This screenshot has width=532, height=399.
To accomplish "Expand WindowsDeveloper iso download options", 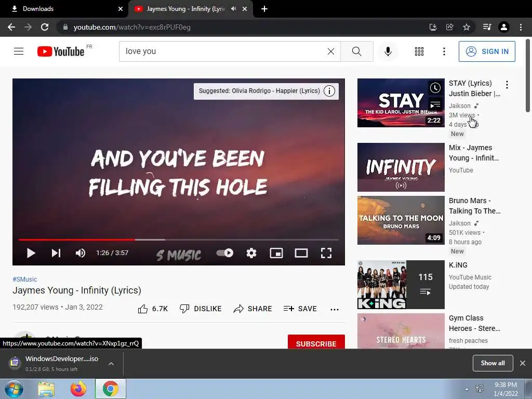I will click(x=111, y=364).
